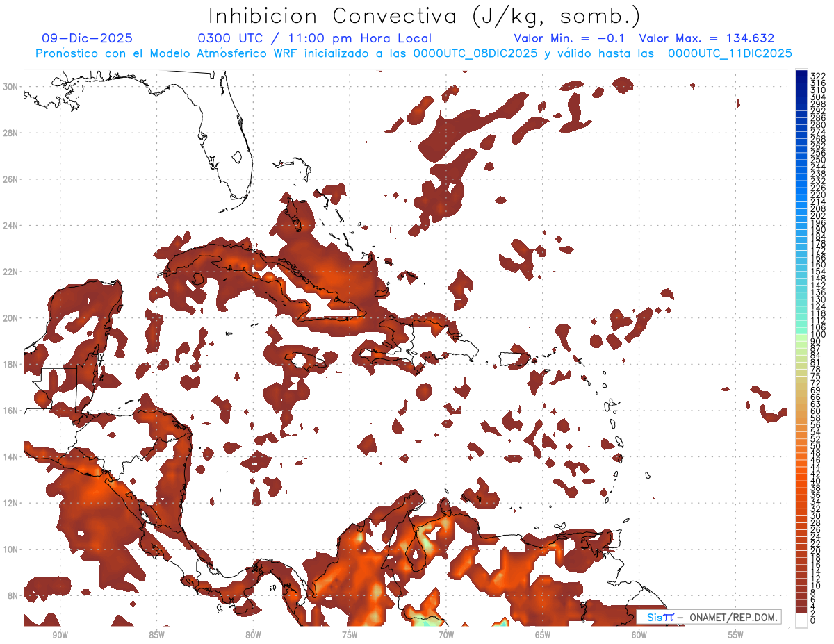Click the blue "Sis" logo text
The width and height of the screenshot is (834, 644).
click(655, 617)
